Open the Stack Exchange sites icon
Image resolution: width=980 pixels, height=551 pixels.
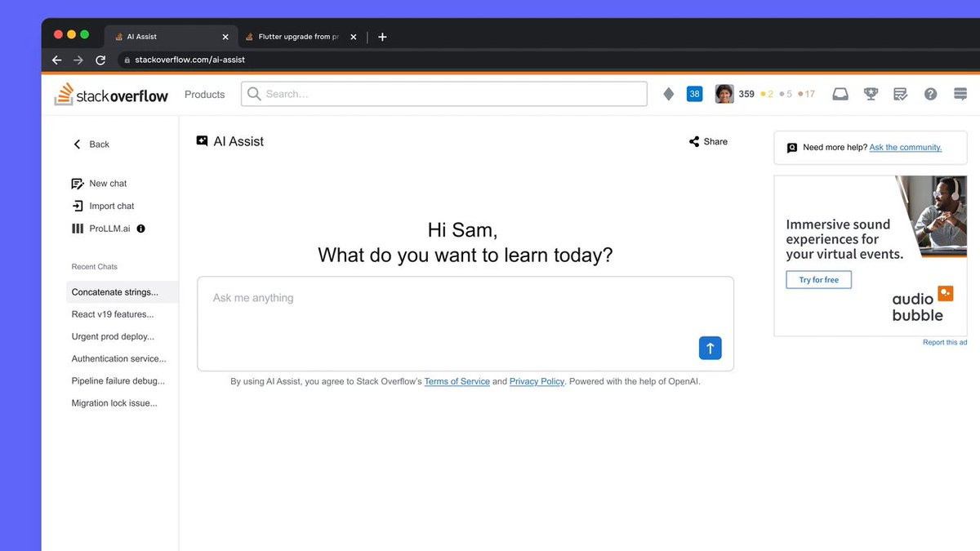tap(960, 94)
